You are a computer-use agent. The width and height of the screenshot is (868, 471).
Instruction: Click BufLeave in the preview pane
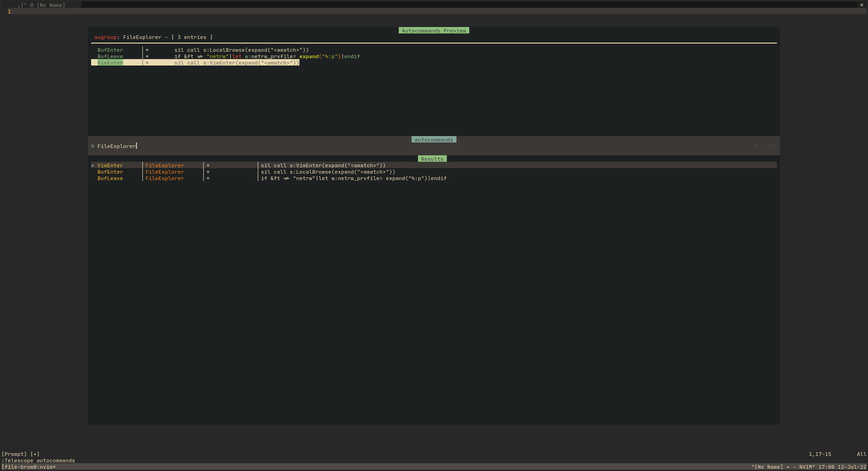coord(110,56)
